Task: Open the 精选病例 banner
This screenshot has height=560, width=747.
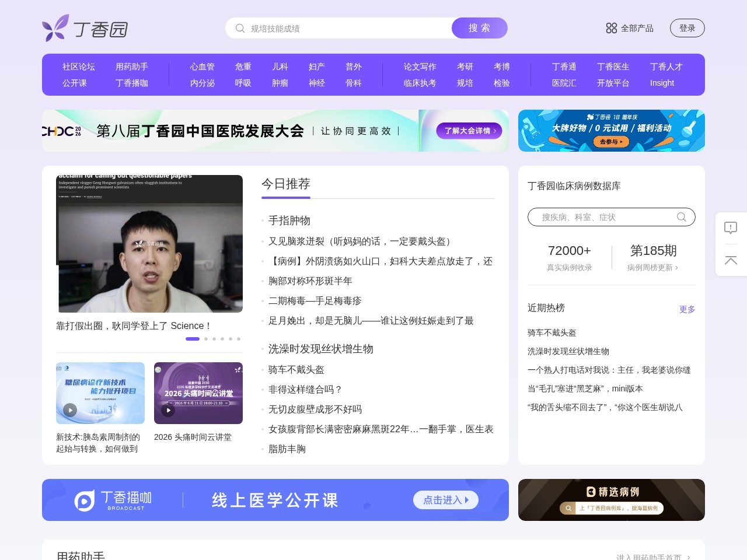Action: [x=612, y=500]
